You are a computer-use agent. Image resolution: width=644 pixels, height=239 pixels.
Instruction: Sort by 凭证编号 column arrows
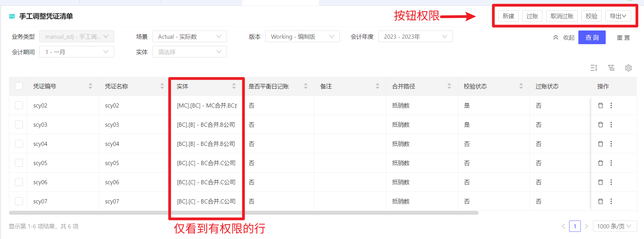[x=90, y=86]
